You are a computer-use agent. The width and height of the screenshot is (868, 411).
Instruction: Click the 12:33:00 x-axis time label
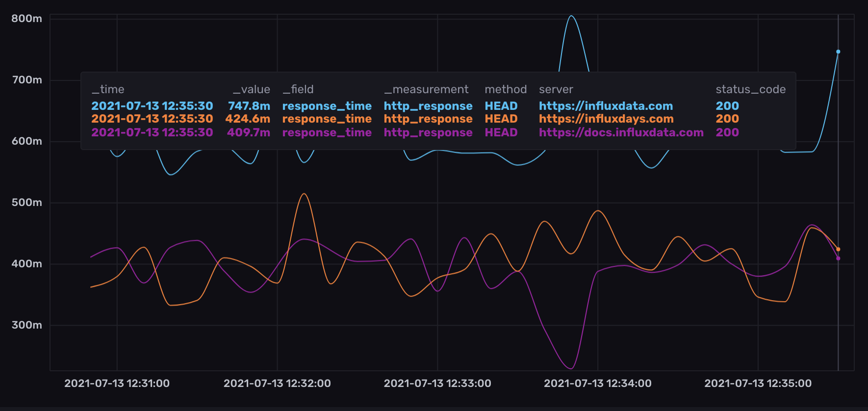click(x=437, y=384)
